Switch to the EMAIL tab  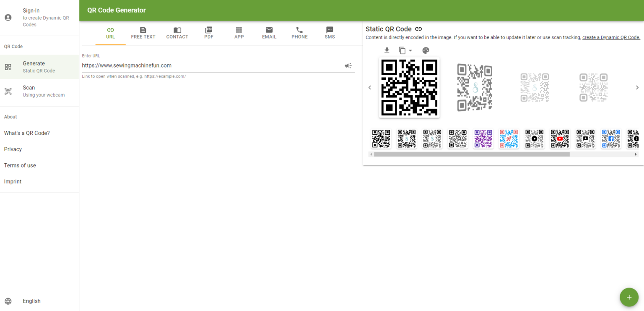(269, 33)
